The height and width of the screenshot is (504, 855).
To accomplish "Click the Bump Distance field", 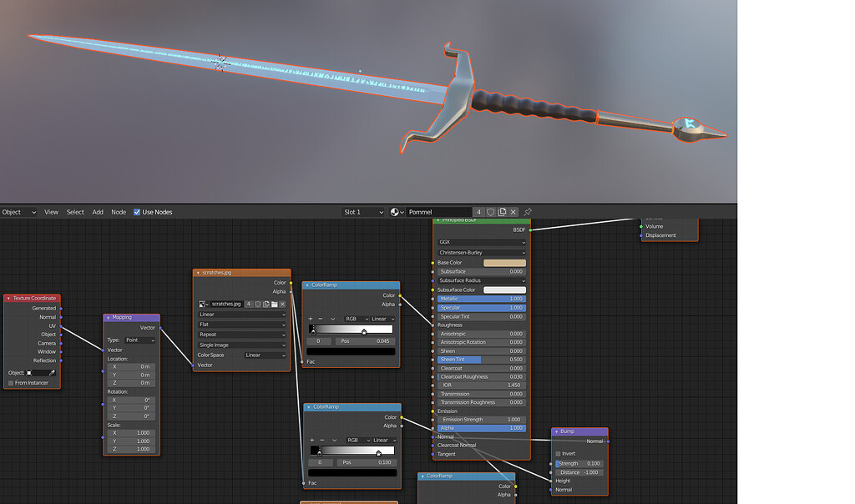I will pyautogui.click(x=579, y=472).
